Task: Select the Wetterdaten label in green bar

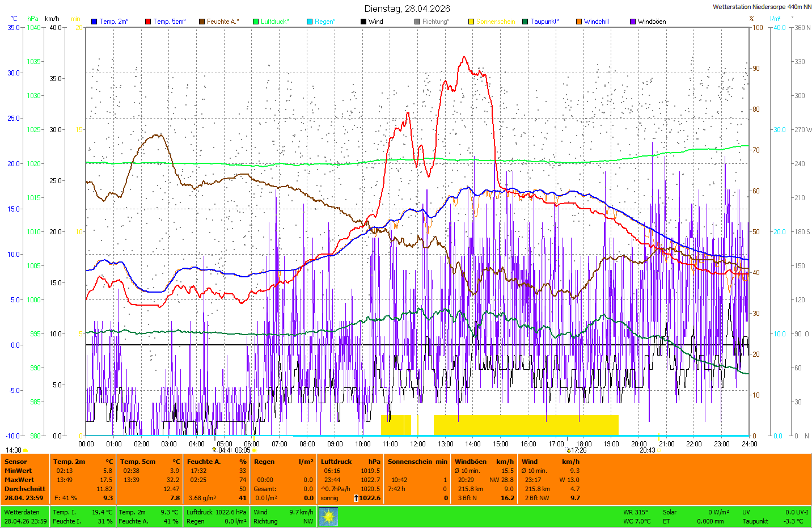Action: [x=22, y=512]
